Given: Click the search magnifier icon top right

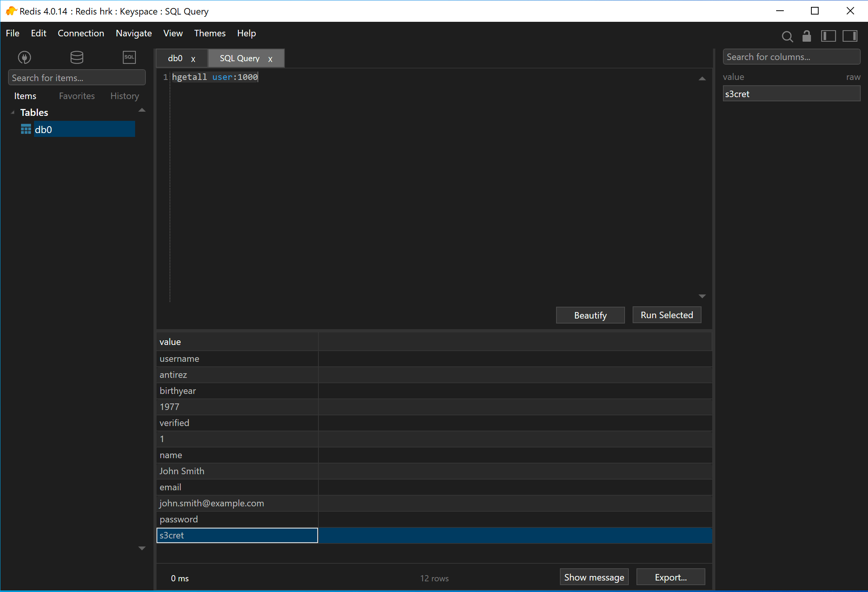Looking at the screenshot, I should 787,36.
